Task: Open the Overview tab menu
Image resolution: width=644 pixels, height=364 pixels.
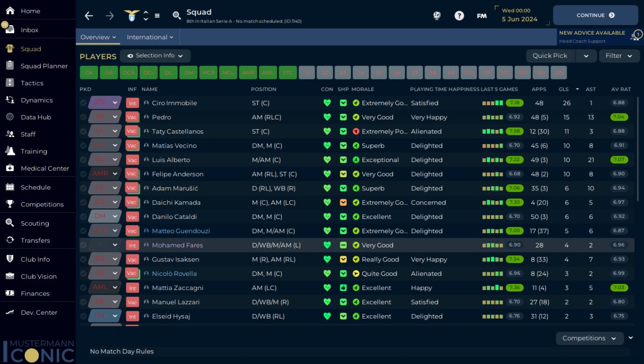Action: pos(98,37)
